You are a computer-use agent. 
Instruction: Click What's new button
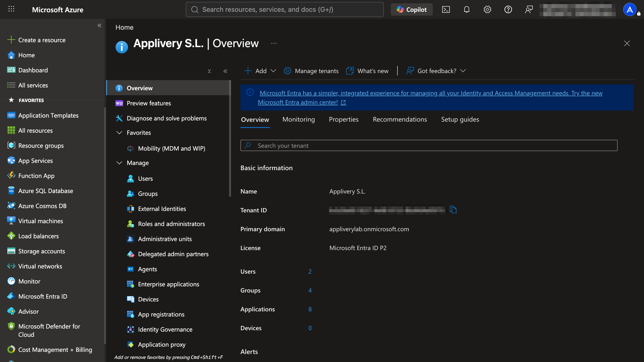click(367, 71)
